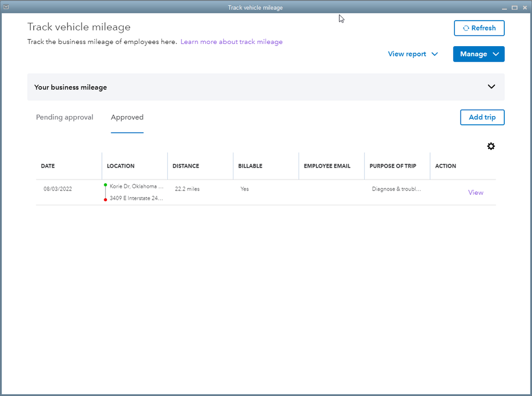The width and height of the screenshot is (532, 396).
Task: Click the green start-location dot for Korie Dr
Action: (105, 186)
